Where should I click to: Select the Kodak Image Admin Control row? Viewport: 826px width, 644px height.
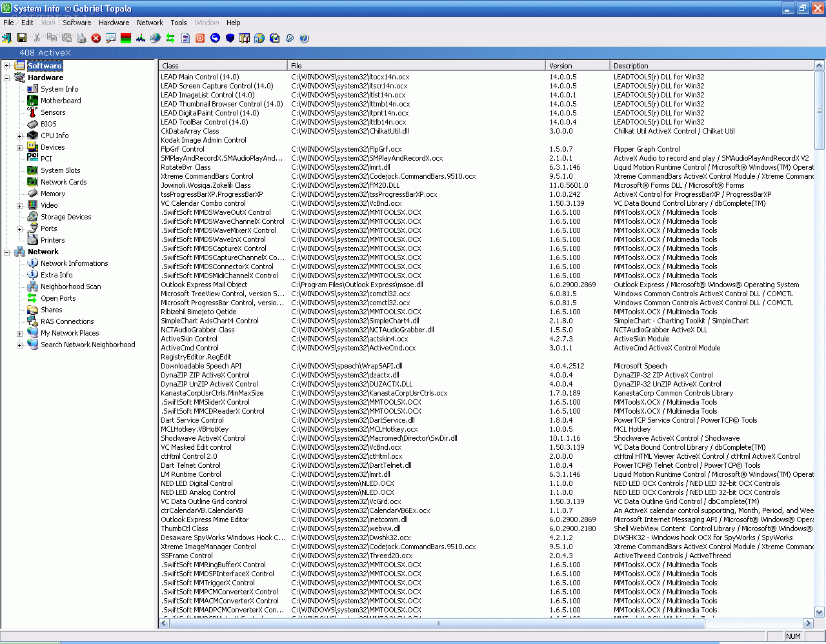[x=487, y=140]
